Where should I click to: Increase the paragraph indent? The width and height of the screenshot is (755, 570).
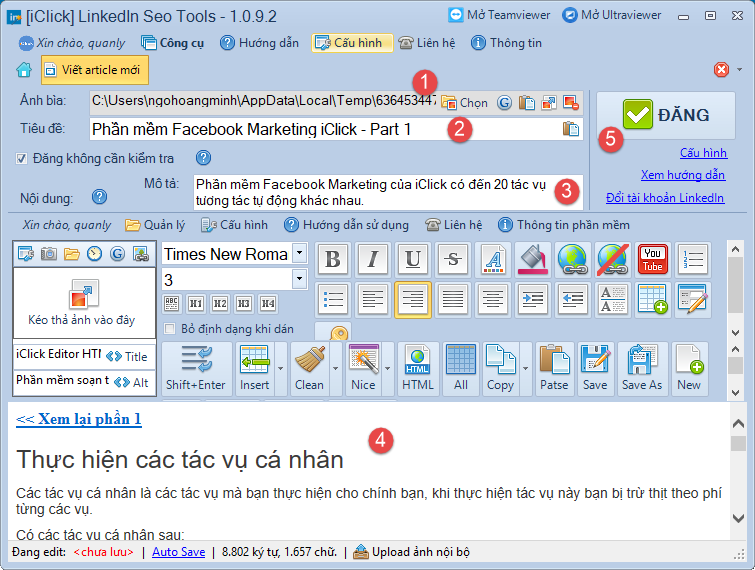click(x=533, y=299)
